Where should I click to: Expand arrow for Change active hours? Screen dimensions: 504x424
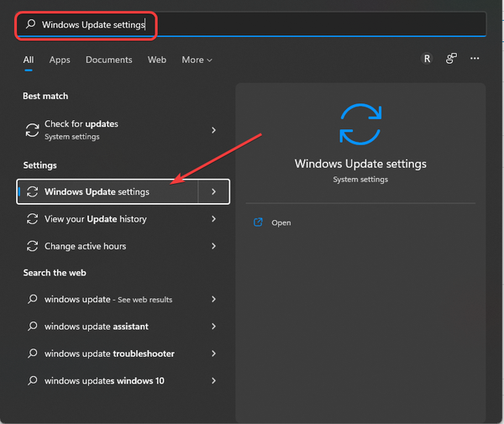coord(213,246)
